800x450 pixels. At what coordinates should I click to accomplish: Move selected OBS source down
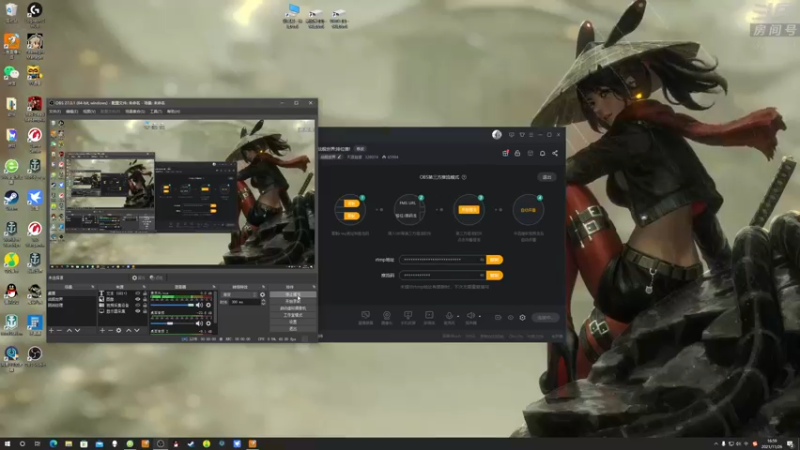137,331
